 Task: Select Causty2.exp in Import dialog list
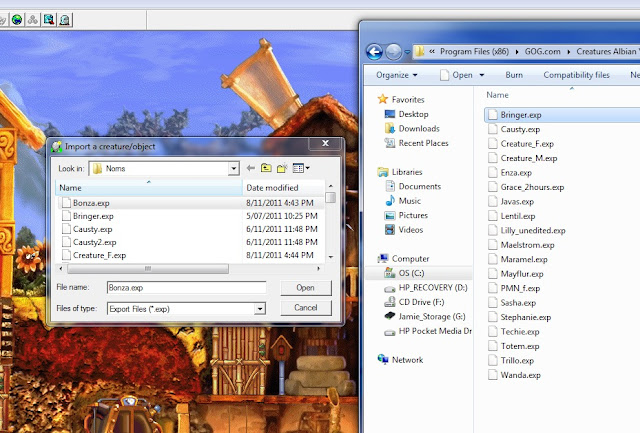tap(191, 242)
